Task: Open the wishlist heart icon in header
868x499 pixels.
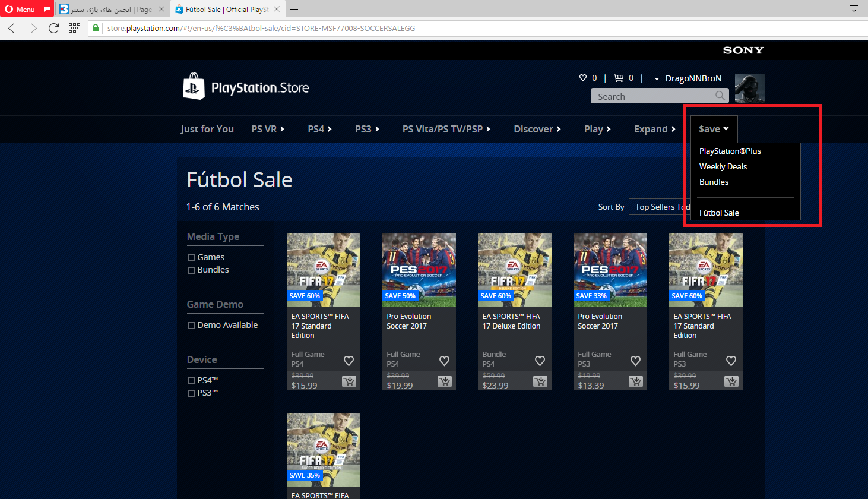Action: coord(583,78)
